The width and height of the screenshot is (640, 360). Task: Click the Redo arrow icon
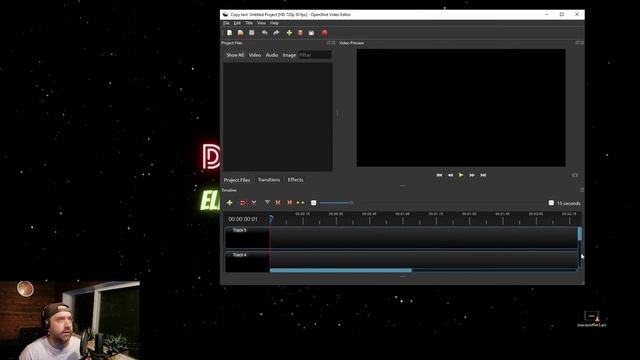pos(276,33)
